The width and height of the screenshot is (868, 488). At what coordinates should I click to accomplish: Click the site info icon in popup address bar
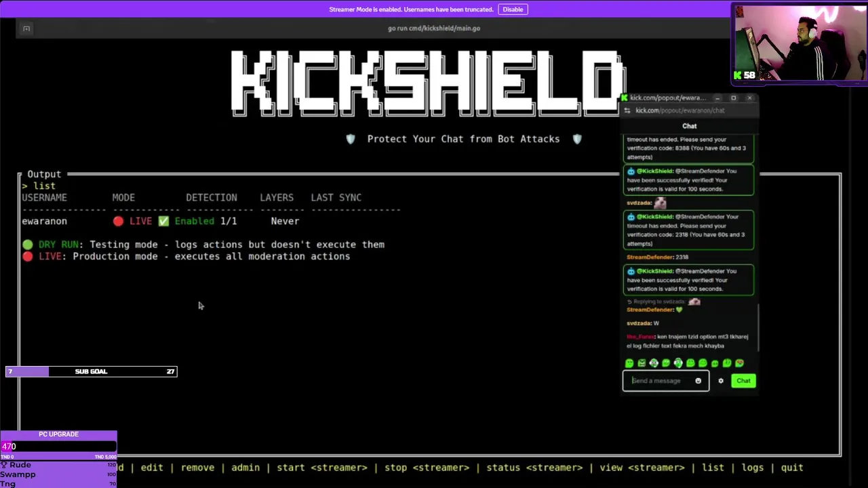(627, 110)
